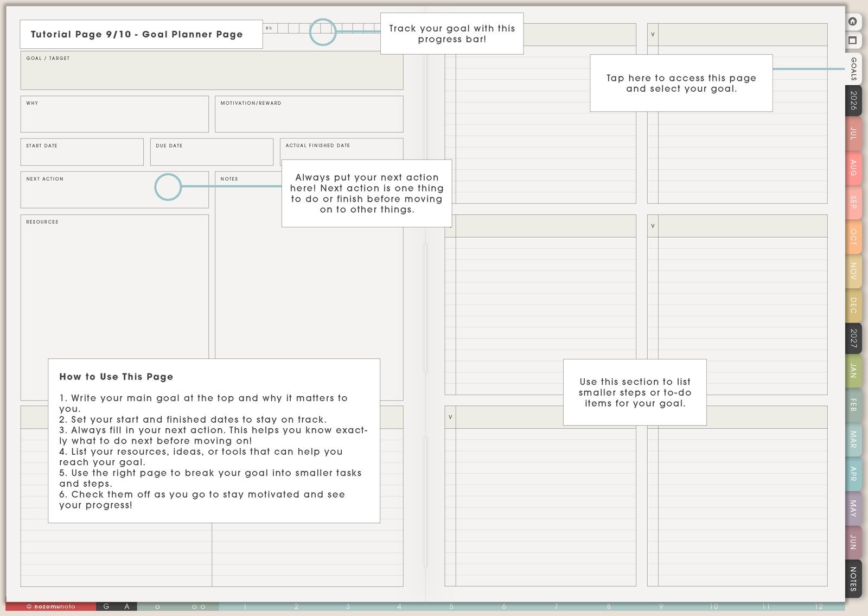This screenshot has height=616, width=868.
Task: Click the double circle icon in bottom bar
Action: (x=199, y=607)
